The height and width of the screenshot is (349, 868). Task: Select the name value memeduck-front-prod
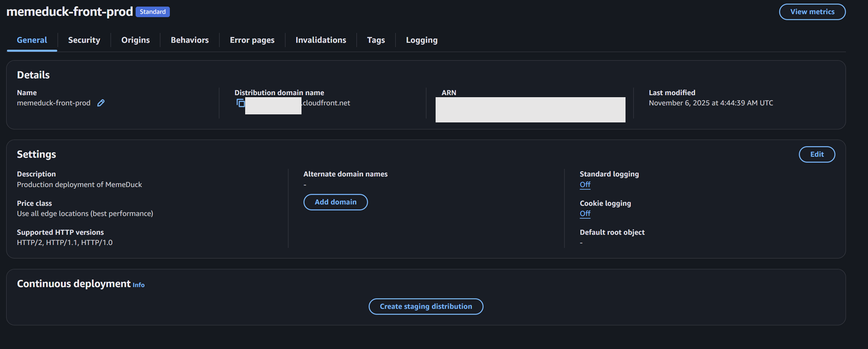pos(54,103)
